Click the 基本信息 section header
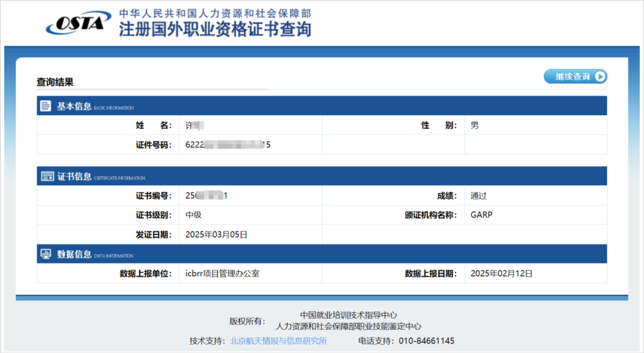This screenshot has height=353, width=644. [x=74, y=106]
